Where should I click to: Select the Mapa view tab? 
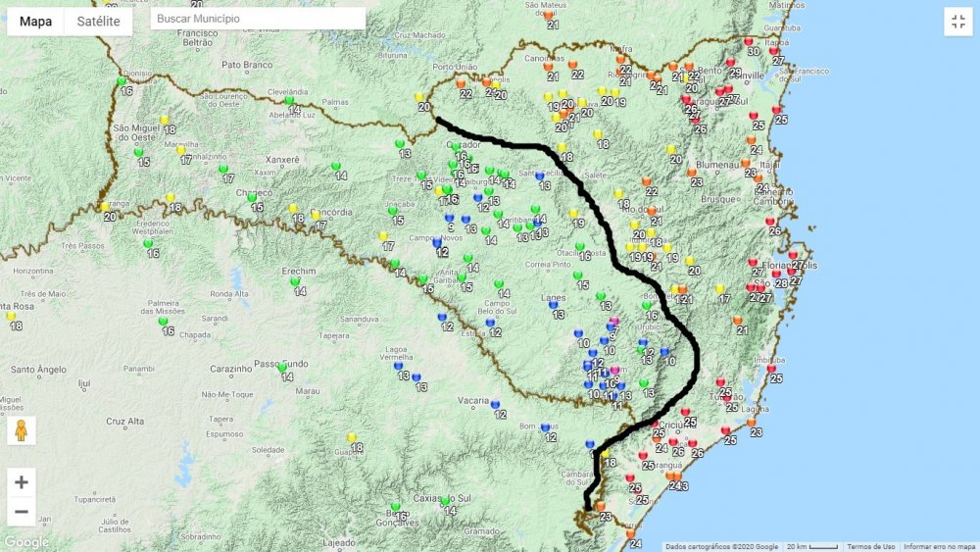(36, 22)
